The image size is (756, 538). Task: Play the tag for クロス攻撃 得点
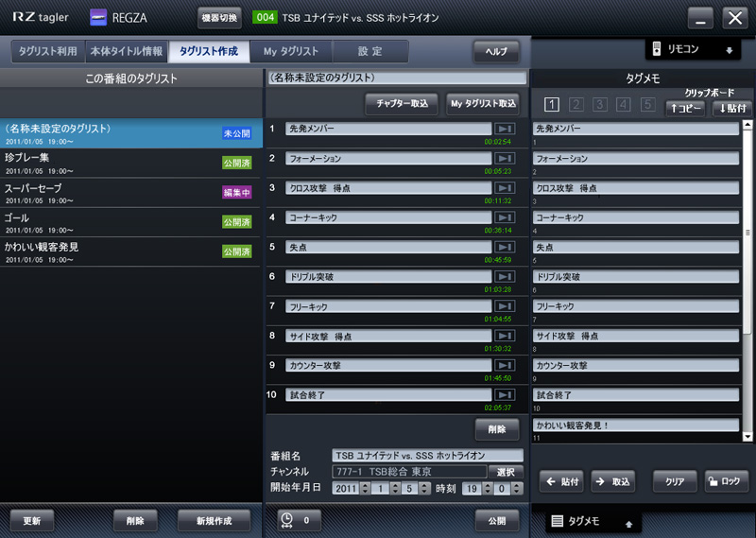pyautogui.click(x=505, y=188)
